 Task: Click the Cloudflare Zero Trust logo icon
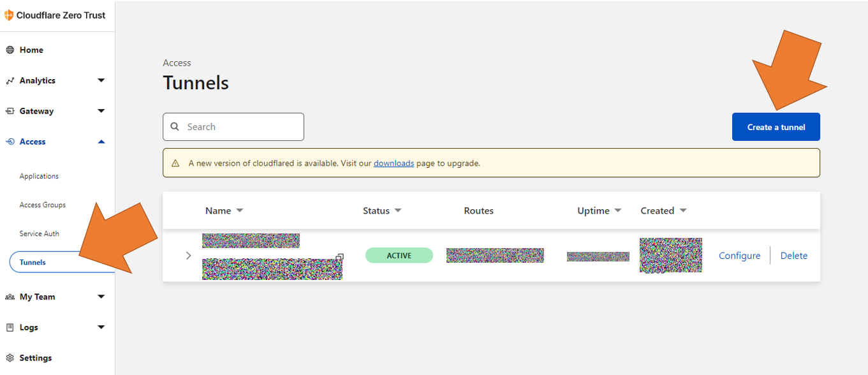coord(9,15)
